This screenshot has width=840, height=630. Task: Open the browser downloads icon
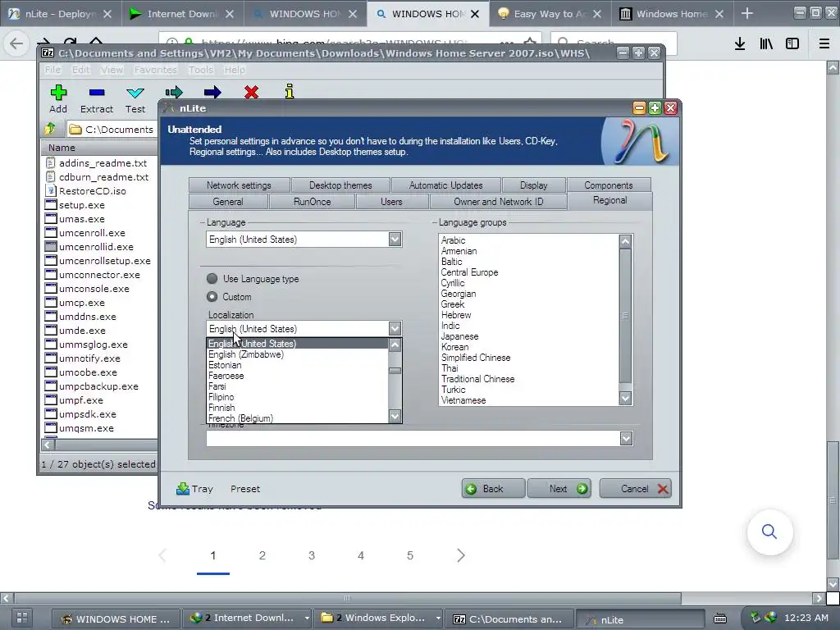(x=740, y=44)
